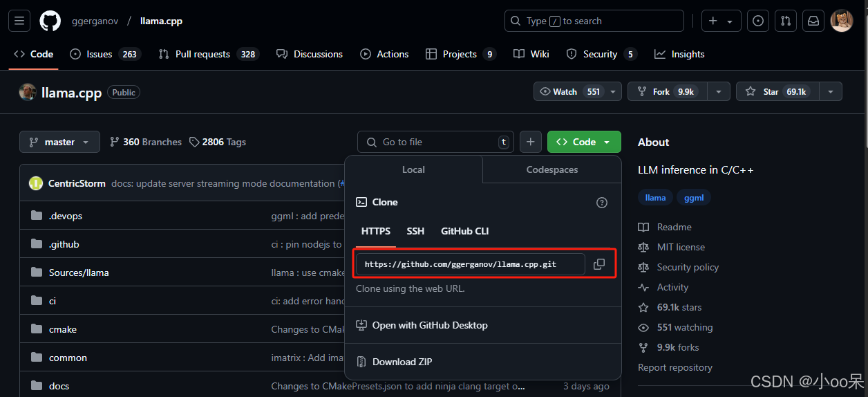The image size is (868, 397).
Task: Open the Pull requests tab
Action: click(208, 54)
